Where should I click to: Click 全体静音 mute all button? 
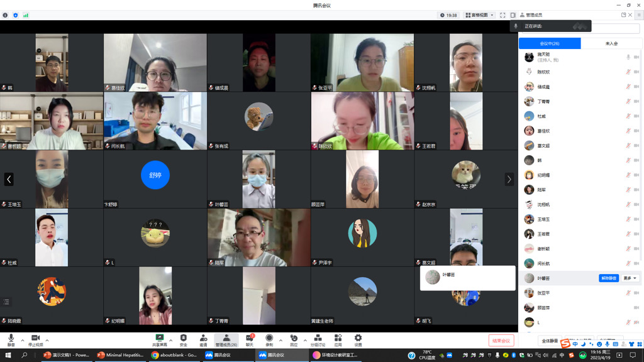point(550,341)
